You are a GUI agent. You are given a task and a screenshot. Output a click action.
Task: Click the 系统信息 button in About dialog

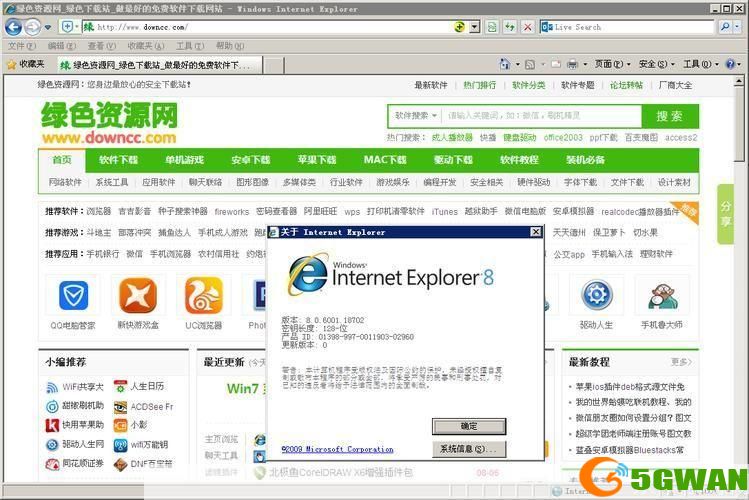coord(469,449)
